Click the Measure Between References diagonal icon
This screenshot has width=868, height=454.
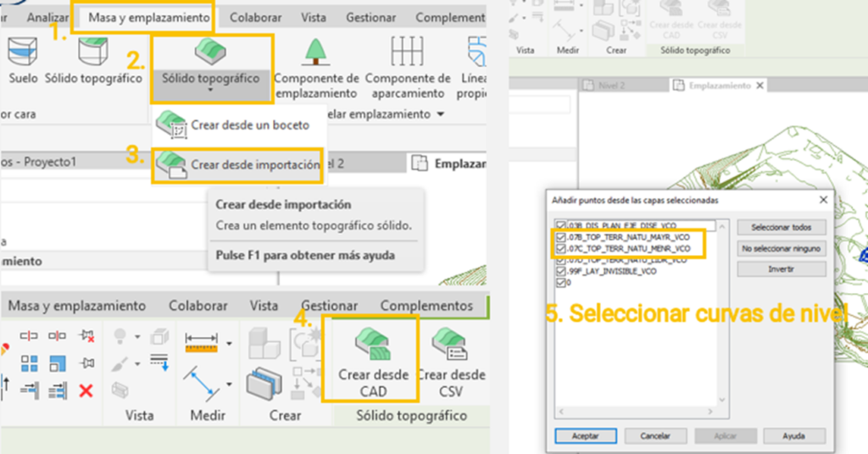tap(202, 383)
